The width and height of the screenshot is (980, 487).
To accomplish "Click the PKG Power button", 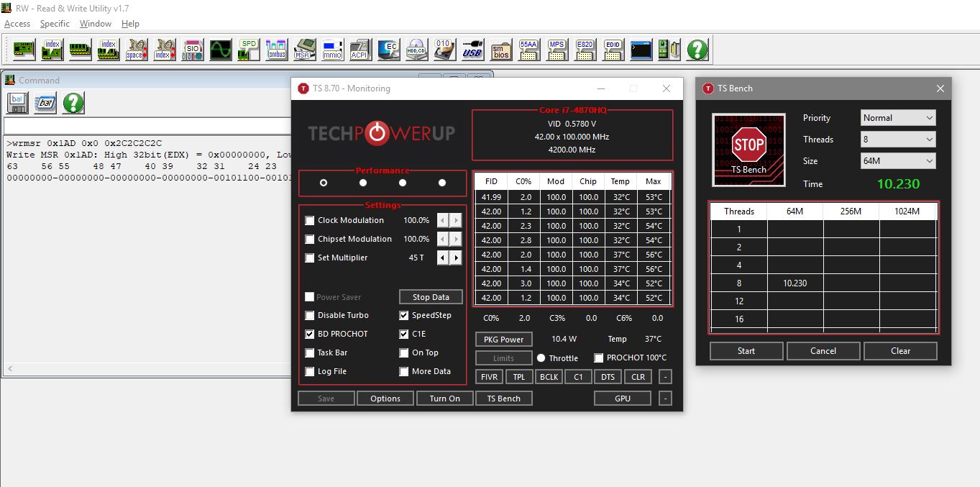I will (503, 340).
